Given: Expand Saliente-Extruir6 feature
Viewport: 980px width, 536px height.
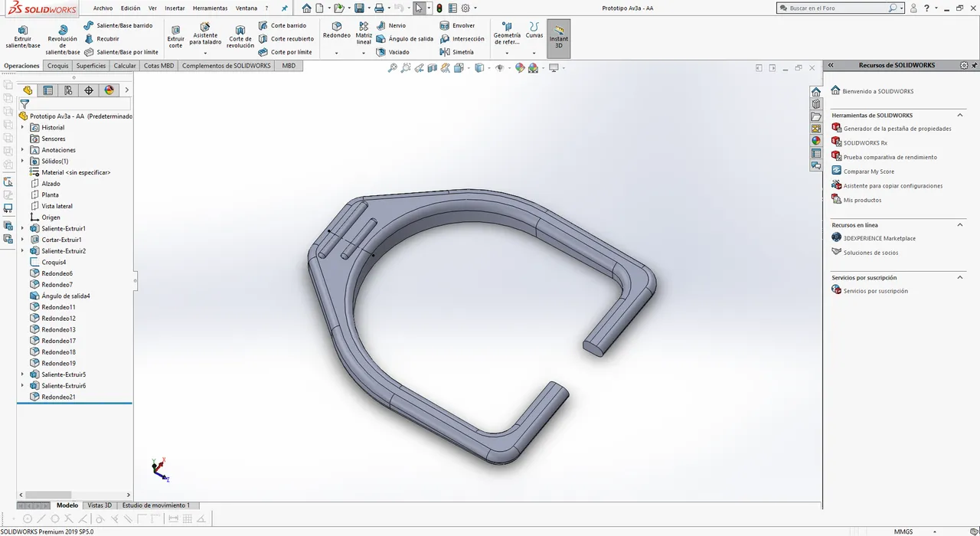Looking at the screenshot, I should 22,386.
